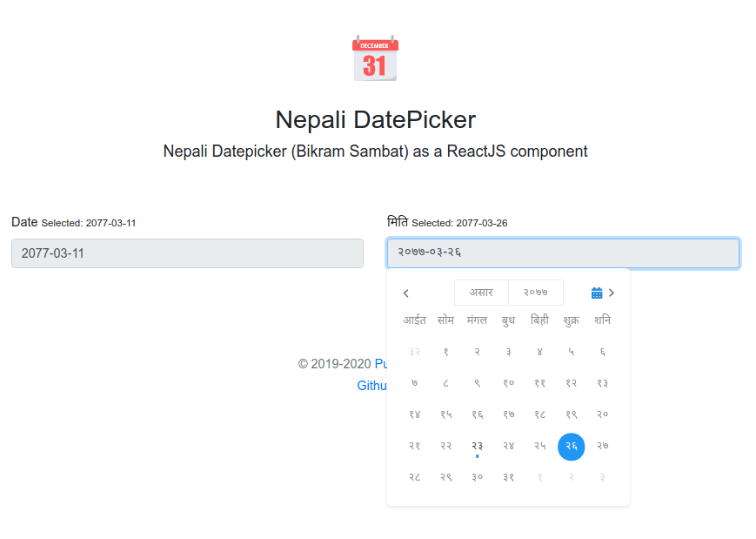This screenshot has width=756, height=539.
Task: Click the date input showing 2077-03-11
Action: 187,253
